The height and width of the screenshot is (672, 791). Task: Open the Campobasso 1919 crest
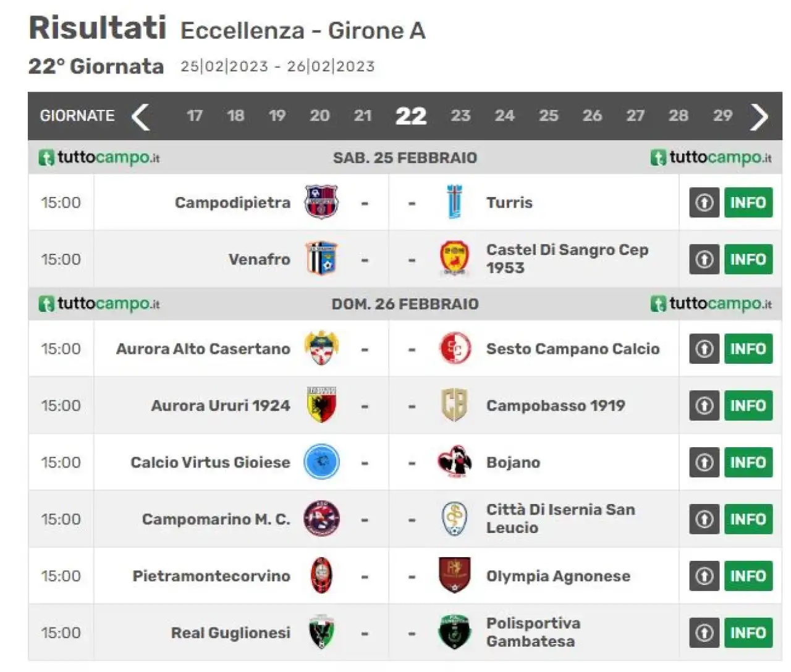pyautogui.click(x=454, y=405)
